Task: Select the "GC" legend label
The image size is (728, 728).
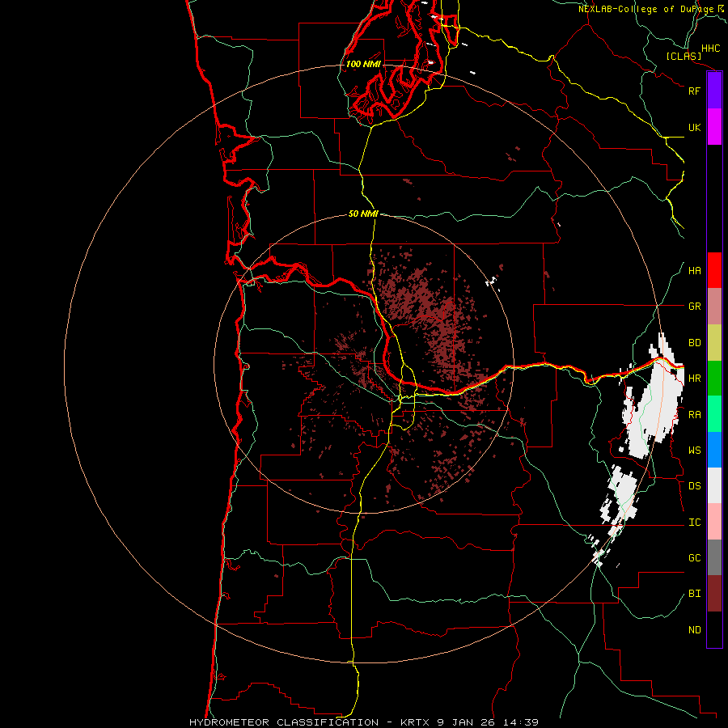Action: tap(694, 558)
